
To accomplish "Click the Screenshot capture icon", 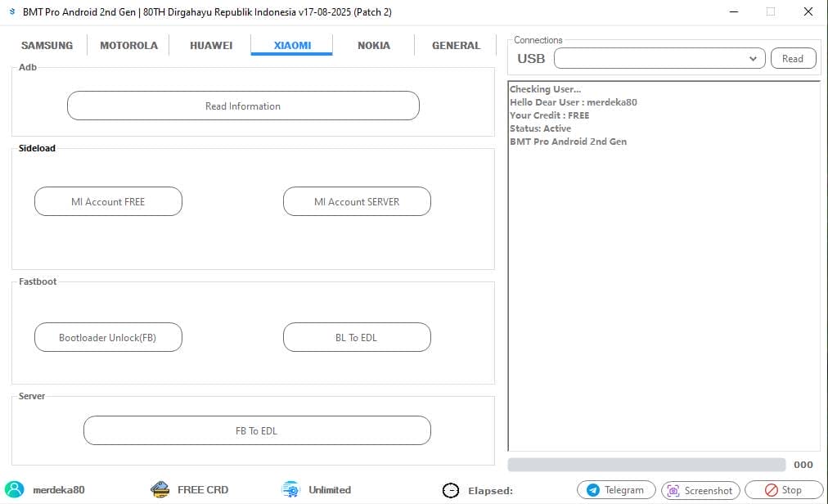I will 673,489.
